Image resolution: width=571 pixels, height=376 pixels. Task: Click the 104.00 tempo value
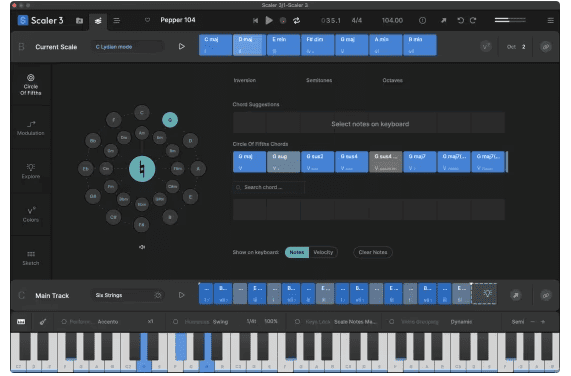point(392,20)
